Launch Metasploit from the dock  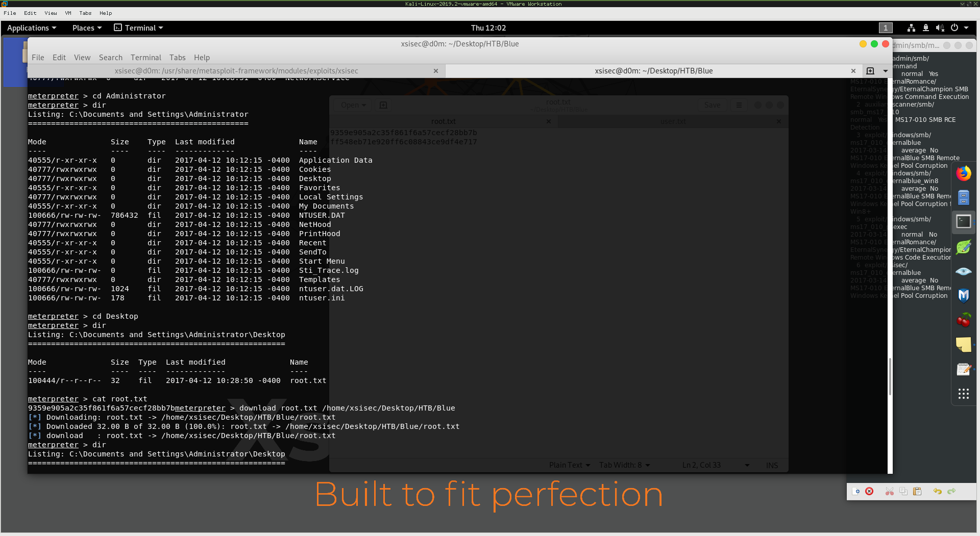click(x=963, y=296)
